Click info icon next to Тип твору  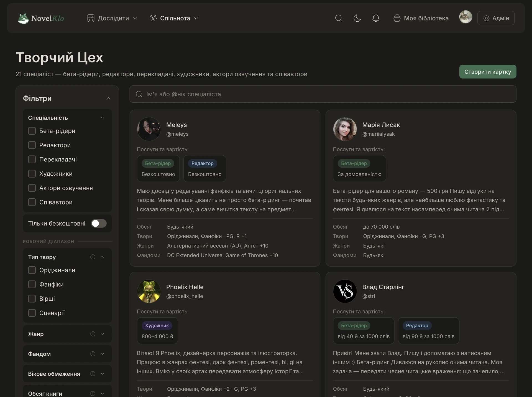[x=93, y=257]
